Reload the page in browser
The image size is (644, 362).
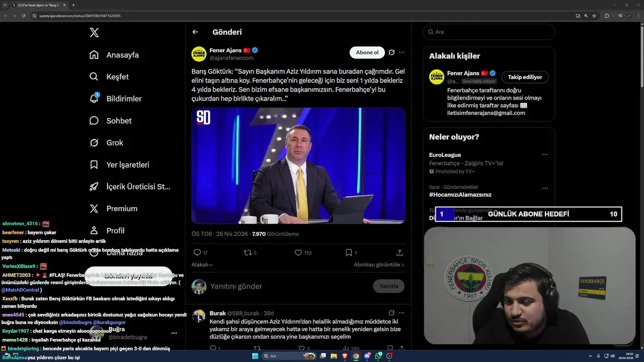coord(23,16)
